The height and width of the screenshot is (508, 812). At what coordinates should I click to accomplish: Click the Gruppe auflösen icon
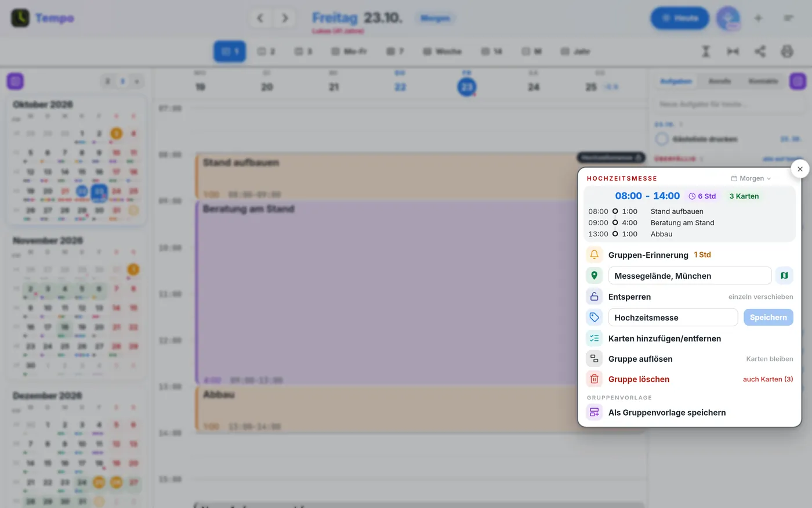click(594, 359)
